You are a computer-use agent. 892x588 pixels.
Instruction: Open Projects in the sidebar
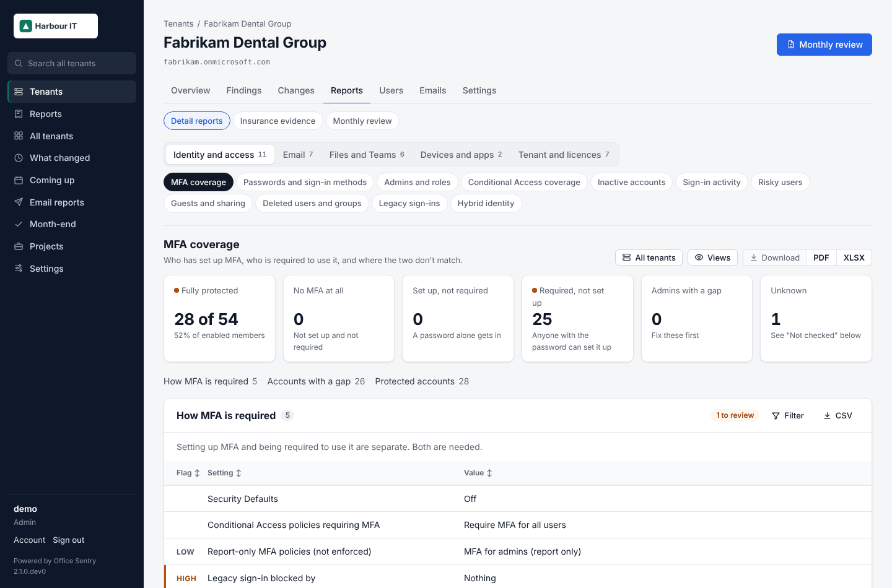point(72,246)
